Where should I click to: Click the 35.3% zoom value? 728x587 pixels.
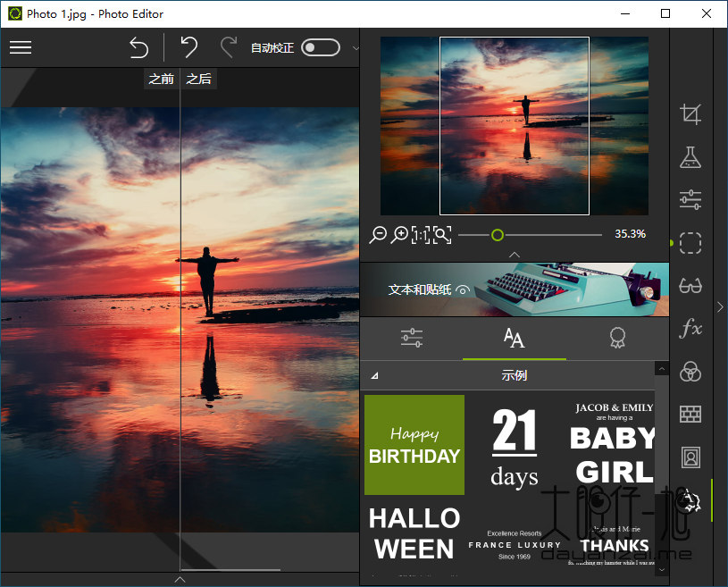[630, 234]
